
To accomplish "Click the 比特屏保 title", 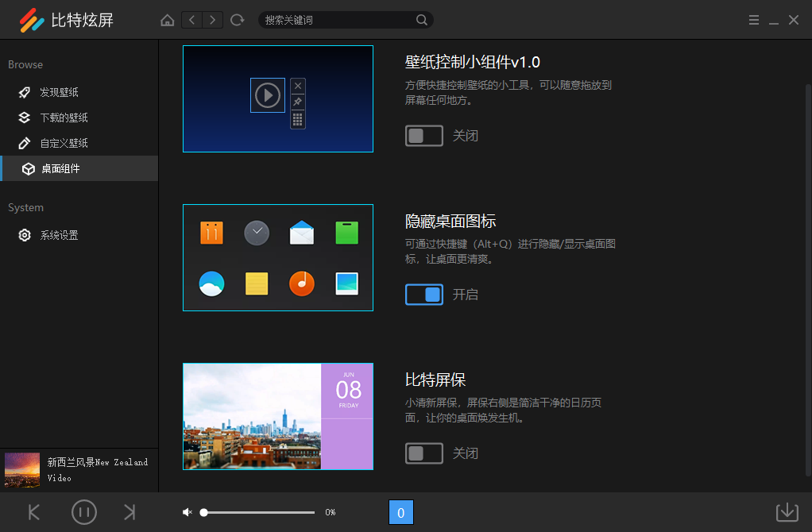I will (435, 380).
